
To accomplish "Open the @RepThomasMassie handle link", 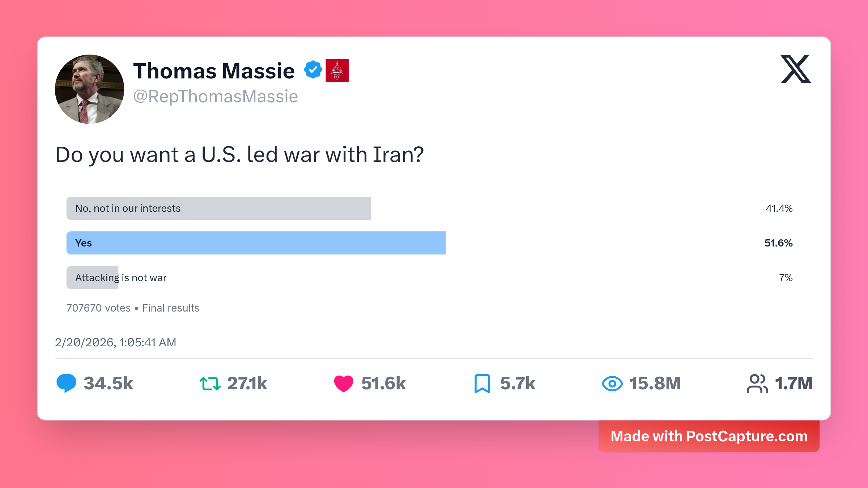I will [216, 97].
